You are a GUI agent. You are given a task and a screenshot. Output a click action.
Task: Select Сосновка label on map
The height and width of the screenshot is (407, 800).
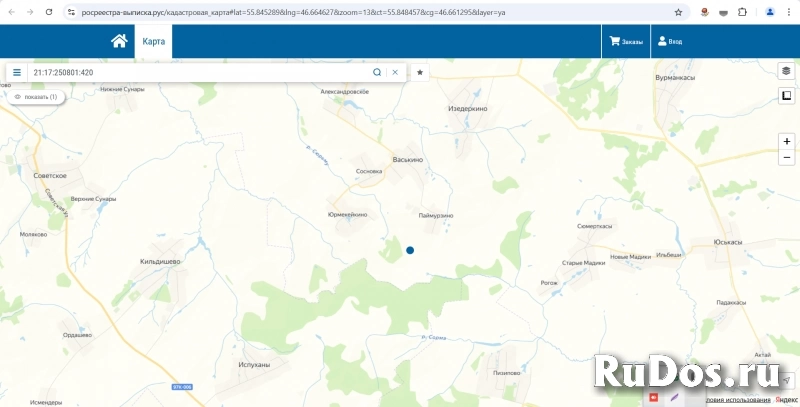[x=369, y=171]
